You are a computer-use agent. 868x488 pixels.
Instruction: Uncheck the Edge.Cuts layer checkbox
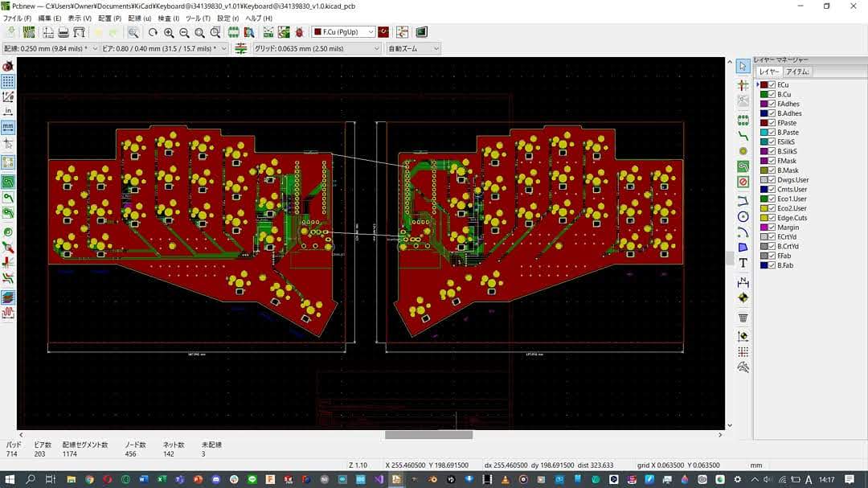tap(772, 218)
